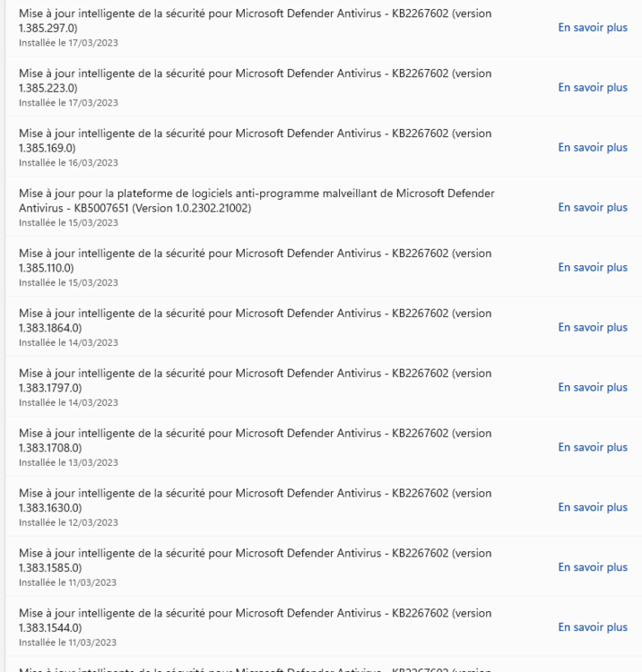
Task: Select the update entry for version 1.385.297.0
Action: [256, 21]
